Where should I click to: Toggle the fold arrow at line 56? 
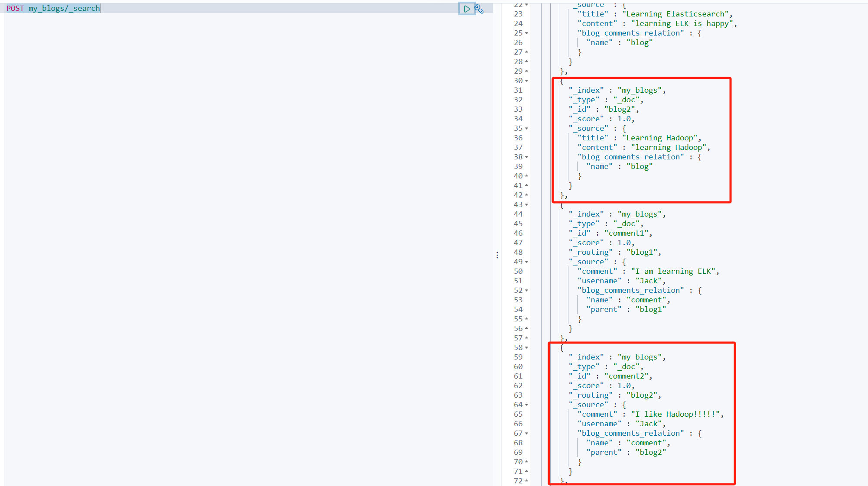pos(527,328)
